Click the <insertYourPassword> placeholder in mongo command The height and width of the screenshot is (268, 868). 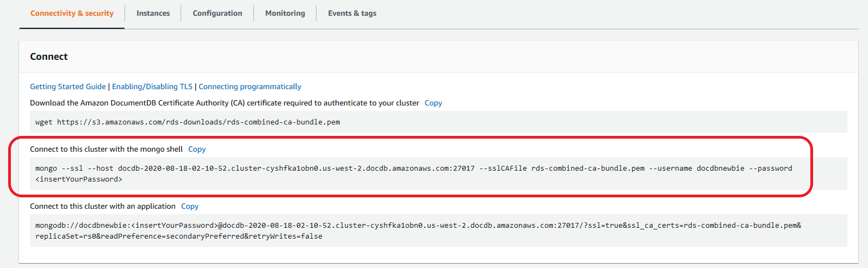79,179
